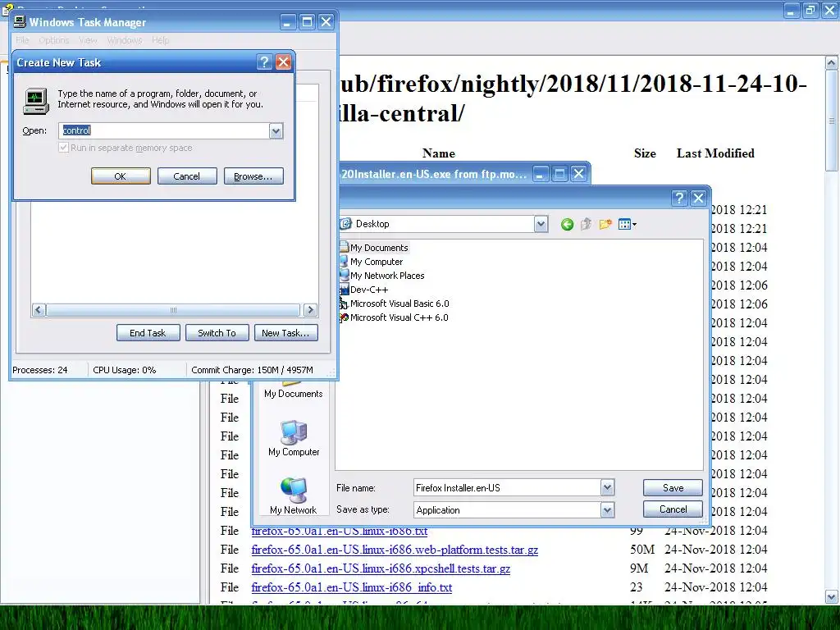Viewport: 840px width, 630px height.
Task: Click browser page scroll-down arrow
Action: pos(832,596)
